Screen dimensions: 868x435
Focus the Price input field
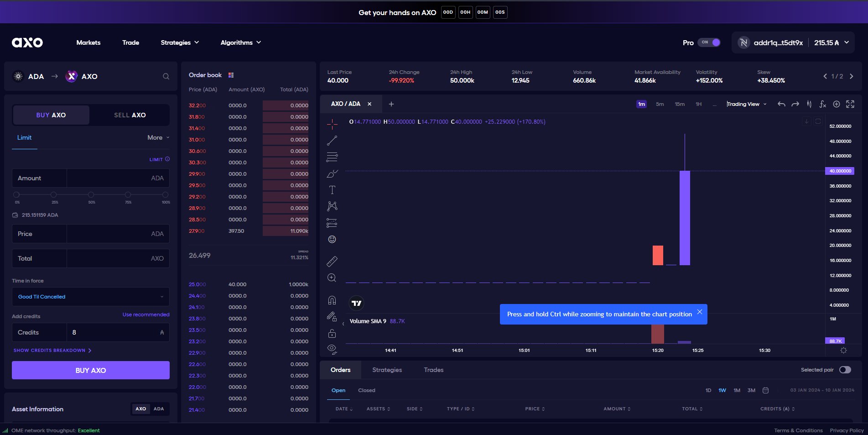(x=91, y=234)
